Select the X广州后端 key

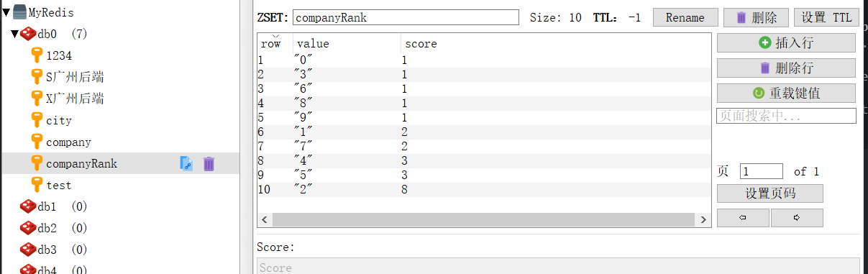click(x=75, y=99)
